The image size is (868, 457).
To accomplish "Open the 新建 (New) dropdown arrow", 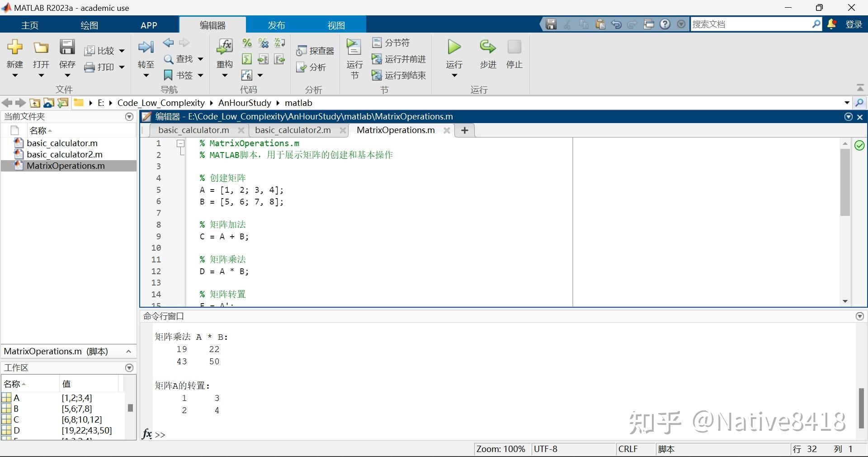I will (15, 75).
